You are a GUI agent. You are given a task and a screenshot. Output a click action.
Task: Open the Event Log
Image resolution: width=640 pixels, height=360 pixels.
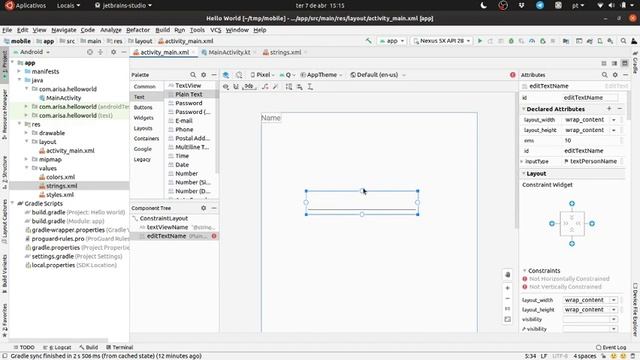tap(611, 347)
